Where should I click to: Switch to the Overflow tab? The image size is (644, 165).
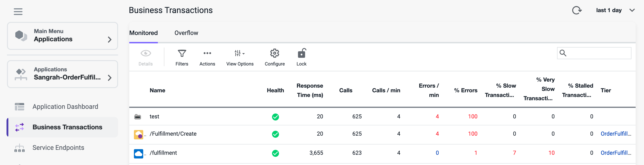pyautogui.click(x=186, y=33)
